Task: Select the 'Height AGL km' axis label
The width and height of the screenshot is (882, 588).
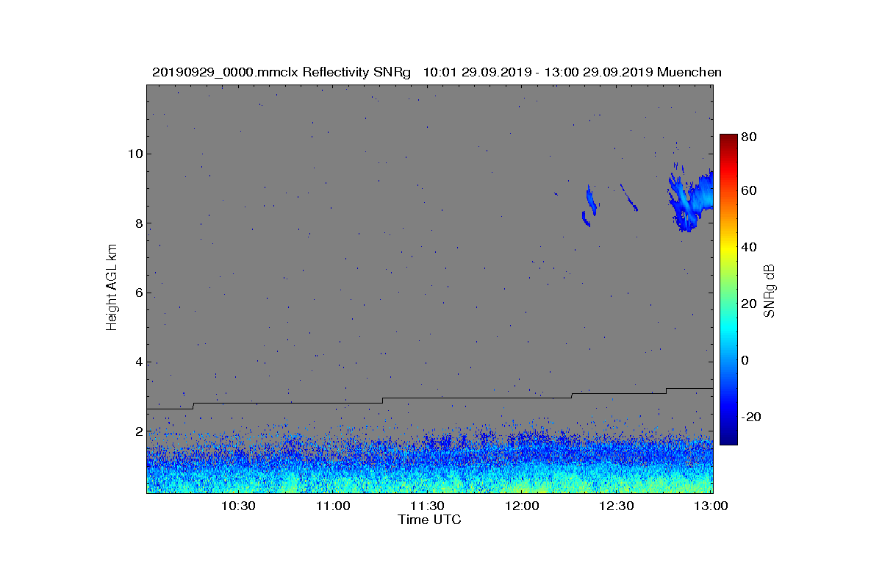Action: (x=112, y=287)
